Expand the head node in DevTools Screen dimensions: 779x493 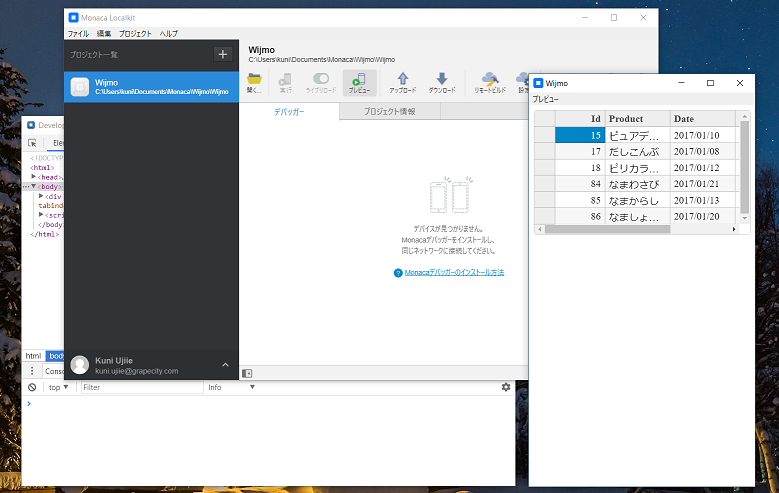tap(34, 177)
